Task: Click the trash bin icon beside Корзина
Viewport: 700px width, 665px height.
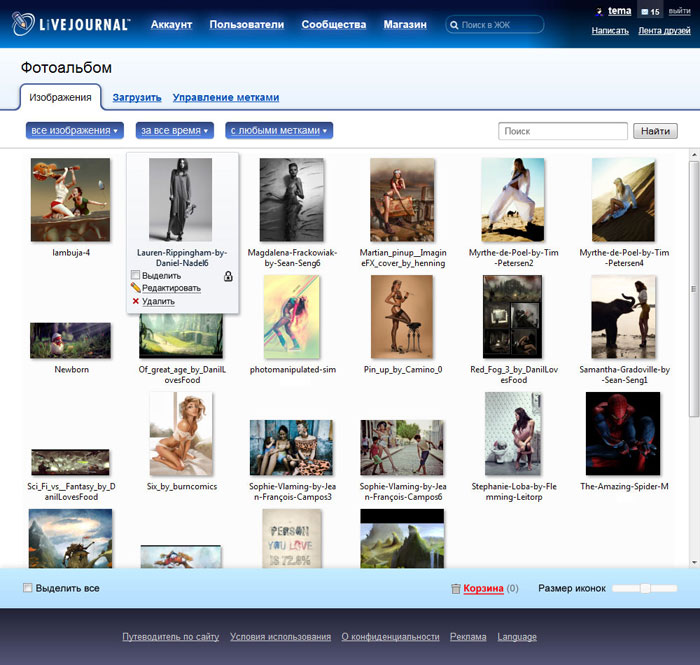Action: pyautogui.click(x=456, y=589)
